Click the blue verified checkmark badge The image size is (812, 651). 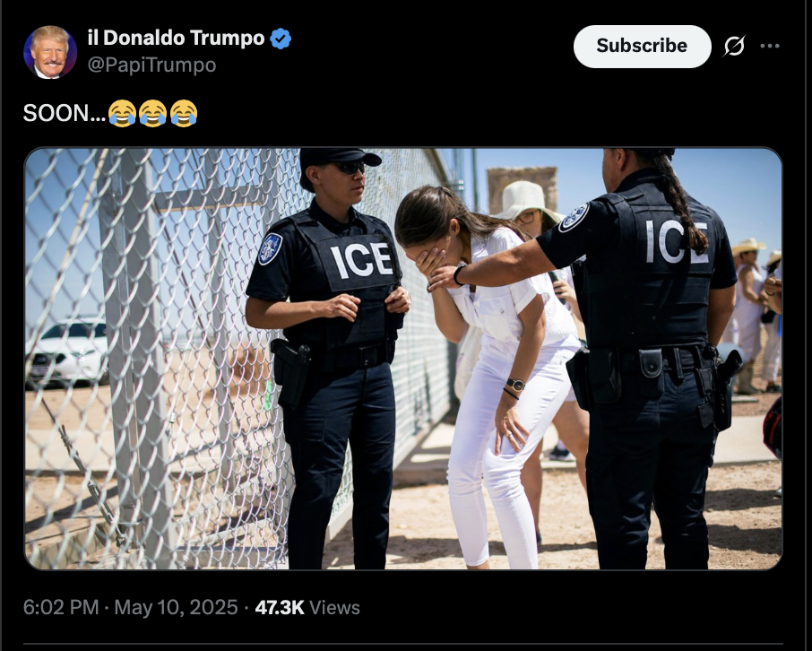click(281, 39)
